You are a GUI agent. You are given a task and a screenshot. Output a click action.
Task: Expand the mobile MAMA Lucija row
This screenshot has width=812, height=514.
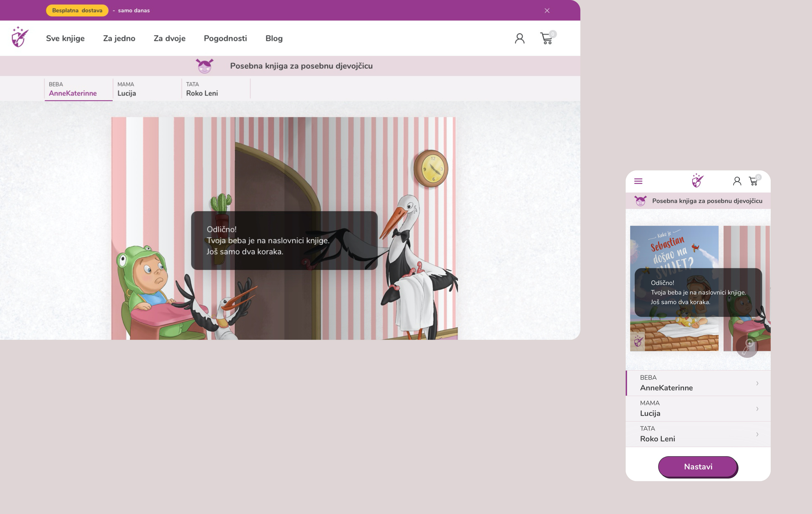tap(698, 408)
